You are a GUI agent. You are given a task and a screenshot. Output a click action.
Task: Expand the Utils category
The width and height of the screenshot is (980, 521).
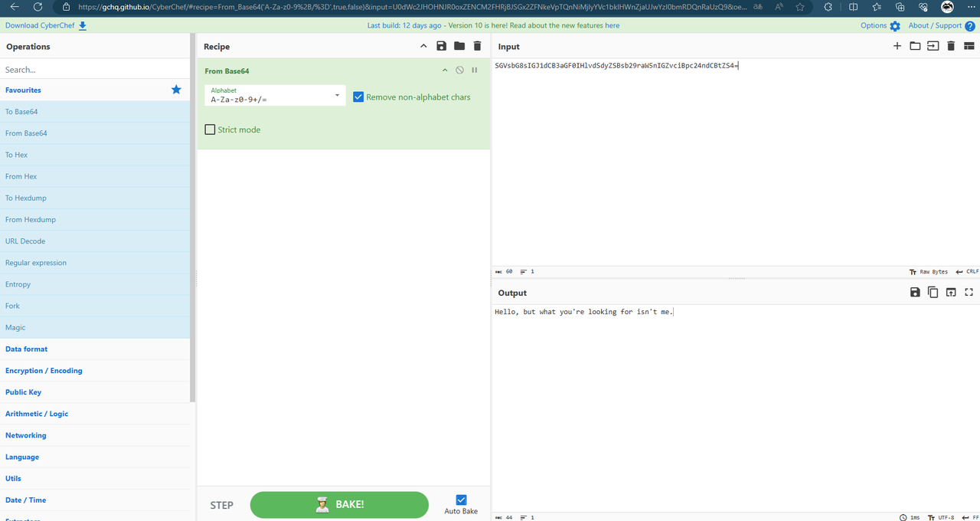coord(95,478)
